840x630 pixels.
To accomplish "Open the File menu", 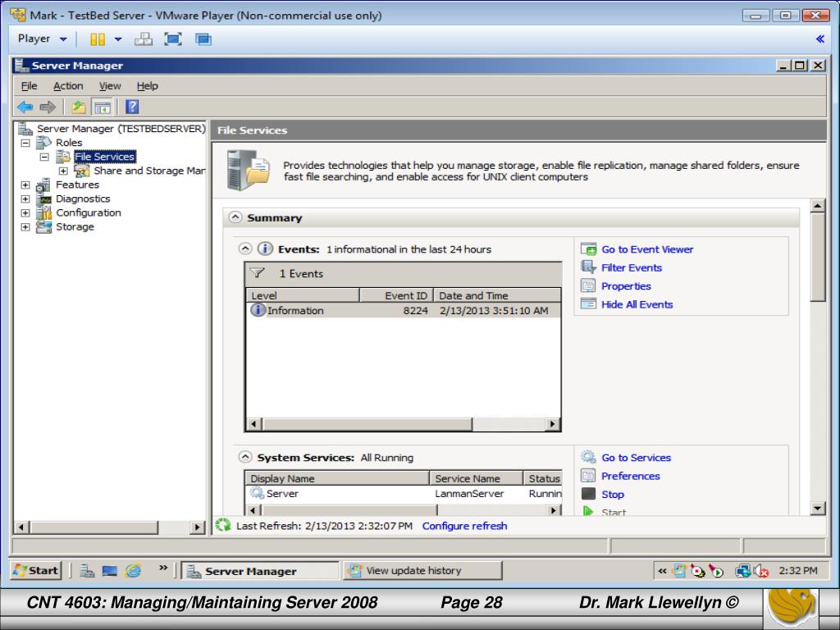I will pos(29,85).
